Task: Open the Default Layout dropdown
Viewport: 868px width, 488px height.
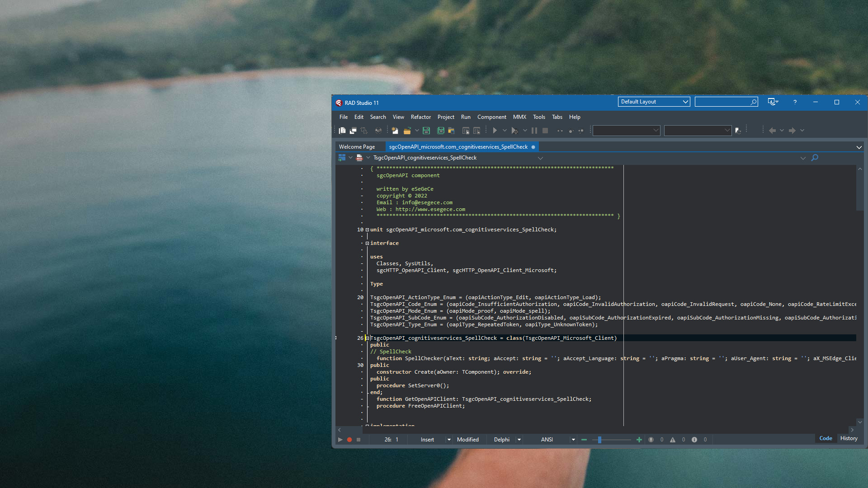Action: (x=654, y=102)
